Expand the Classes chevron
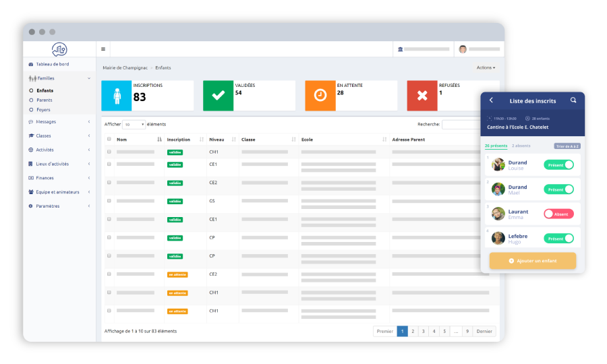Screen dimensions: 607x364 click(89, 135)
